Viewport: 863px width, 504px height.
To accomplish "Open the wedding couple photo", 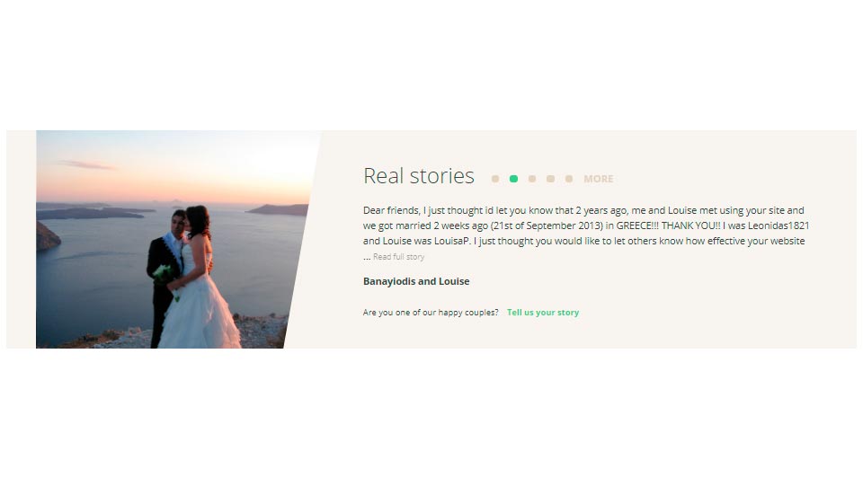I will (173, 239).
